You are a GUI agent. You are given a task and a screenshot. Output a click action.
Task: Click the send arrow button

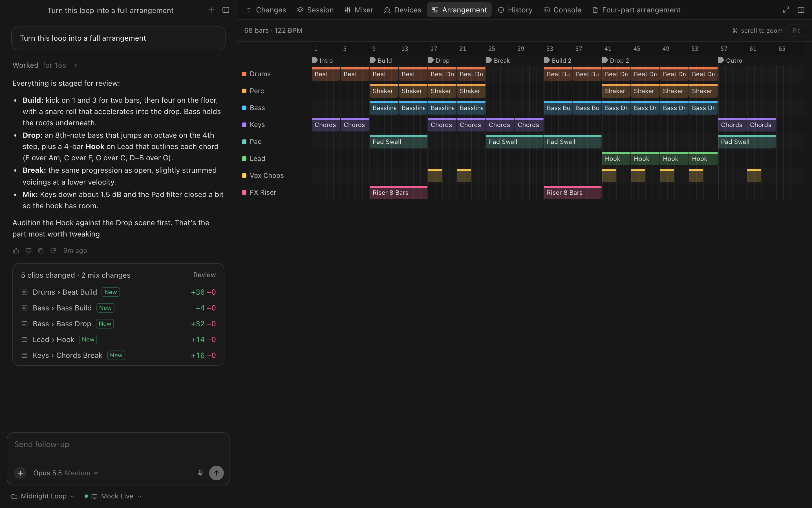pos(217,473)
